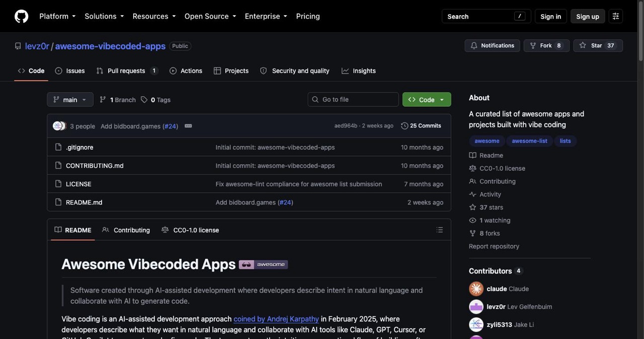Open the Pricing page
Image resolution: width=644 pixels, height=339 pixels.
point(308,16)
